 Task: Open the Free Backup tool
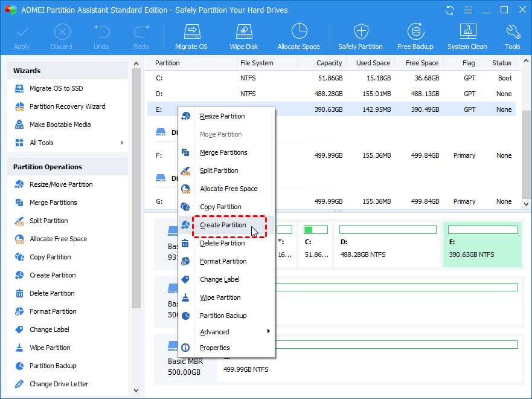415,37
